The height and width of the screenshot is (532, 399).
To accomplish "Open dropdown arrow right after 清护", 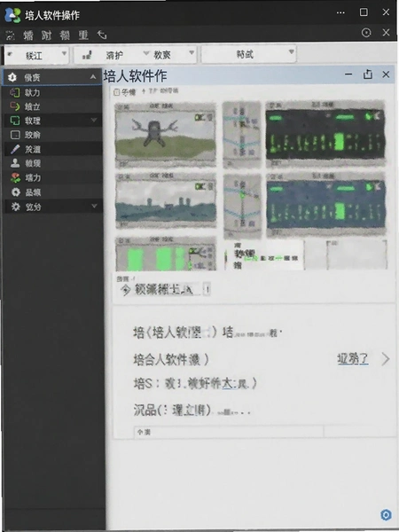I will point(146,53).
